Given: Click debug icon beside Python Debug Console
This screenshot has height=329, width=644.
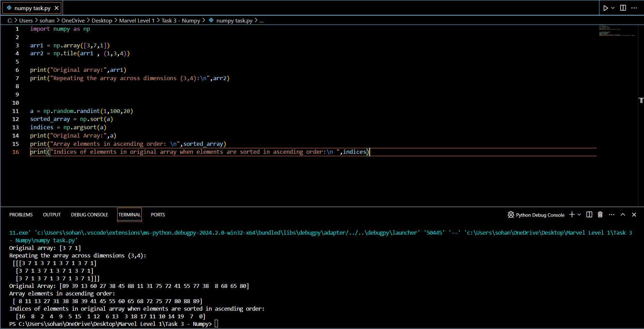Looking at the screenshot, I should click(x=511, y=215).
